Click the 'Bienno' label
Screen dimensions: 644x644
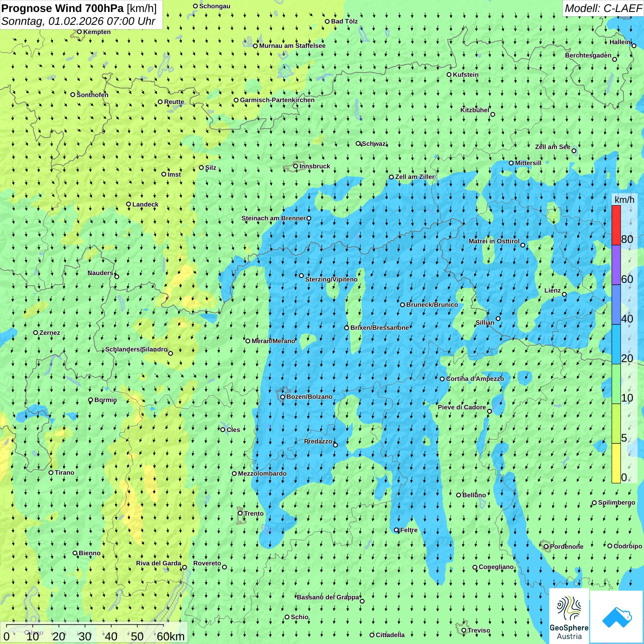90,553
